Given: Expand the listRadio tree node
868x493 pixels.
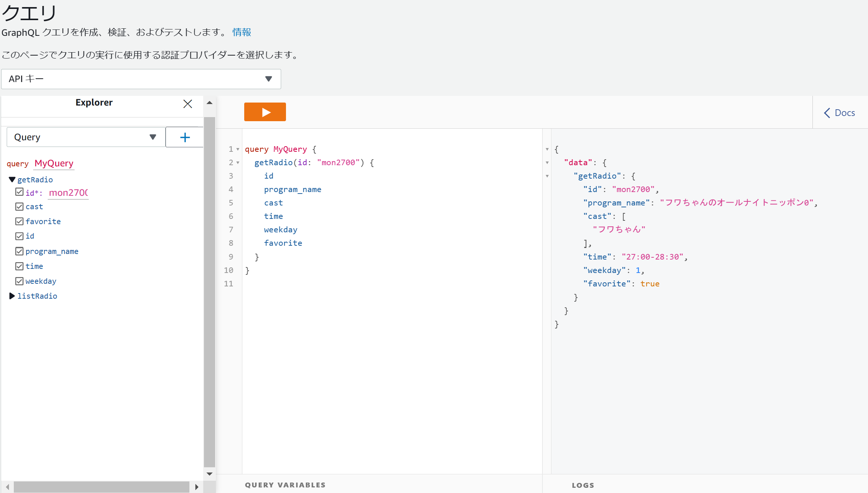Looking at the screenshot, I should [12, 296].
